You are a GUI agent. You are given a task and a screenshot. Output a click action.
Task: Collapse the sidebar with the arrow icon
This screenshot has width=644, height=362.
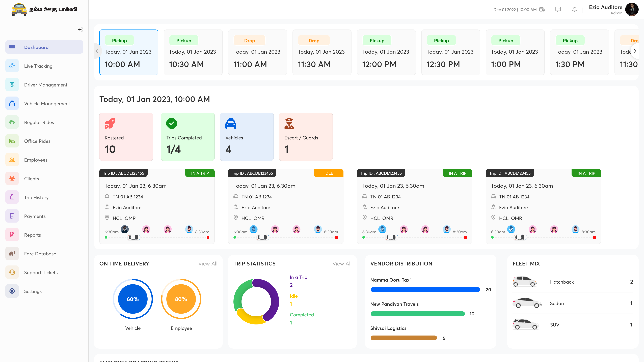80,29
